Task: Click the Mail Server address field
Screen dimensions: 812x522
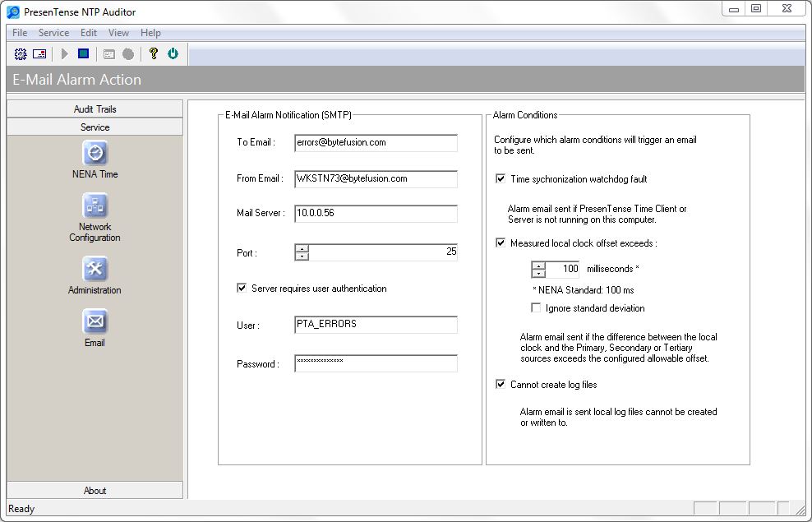Action: 376,214
